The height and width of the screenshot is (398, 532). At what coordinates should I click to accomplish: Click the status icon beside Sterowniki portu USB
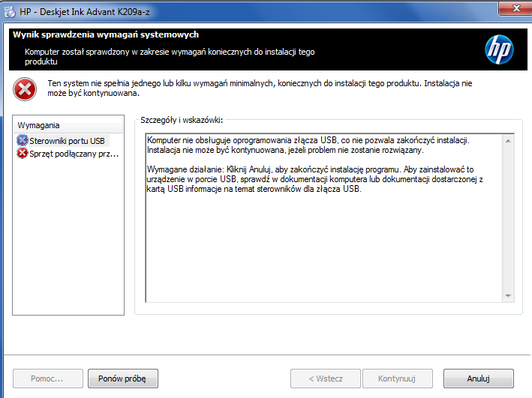pyautogui.click(x=22, y=140)
